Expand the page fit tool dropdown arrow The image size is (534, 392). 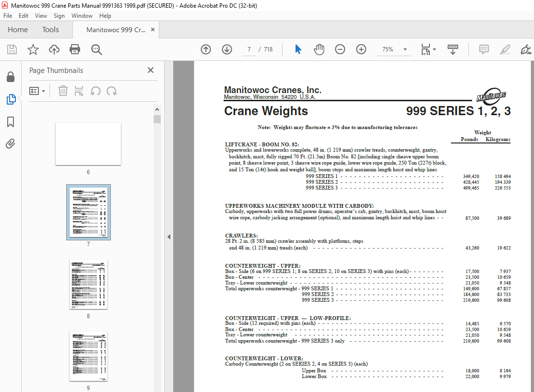[x=435, y=49]
